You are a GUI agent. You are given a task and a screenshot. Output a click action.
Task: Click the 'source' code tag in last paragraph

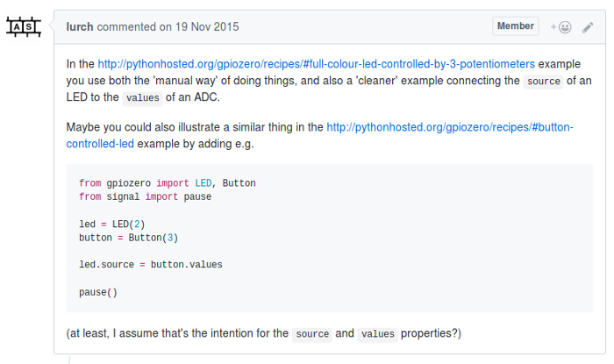point(312,334)
